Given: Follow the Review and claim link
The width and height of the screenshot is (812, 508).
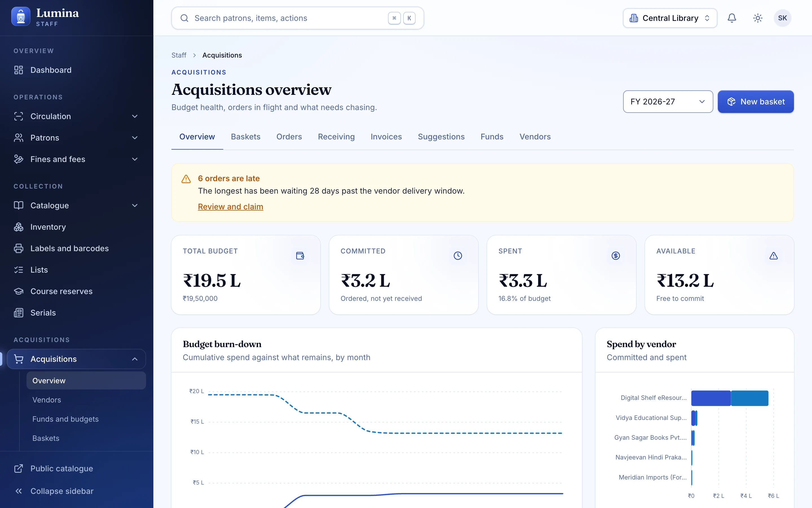Looking at the screenshot, I should tap(231, 207).
